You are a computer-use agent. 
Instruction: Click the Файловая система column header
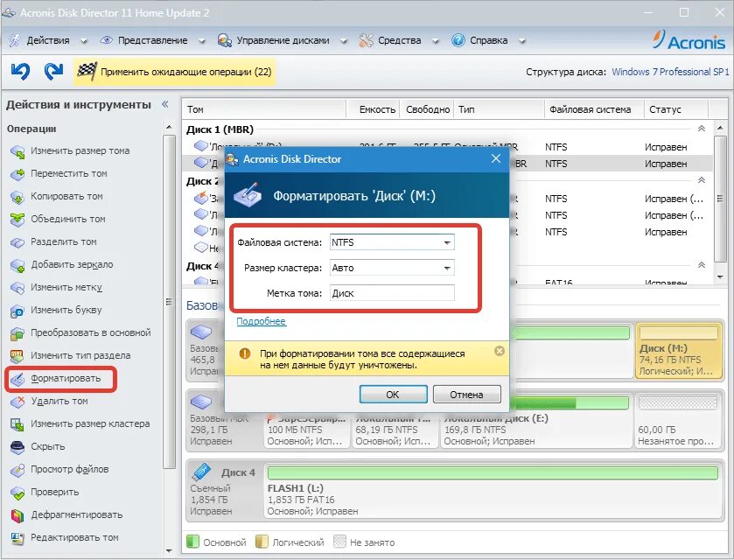594,109
